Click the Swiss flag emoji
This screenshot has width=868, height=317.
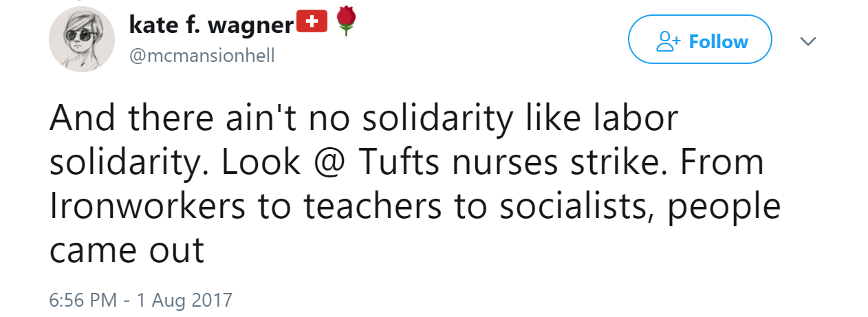tap(312, 23)
